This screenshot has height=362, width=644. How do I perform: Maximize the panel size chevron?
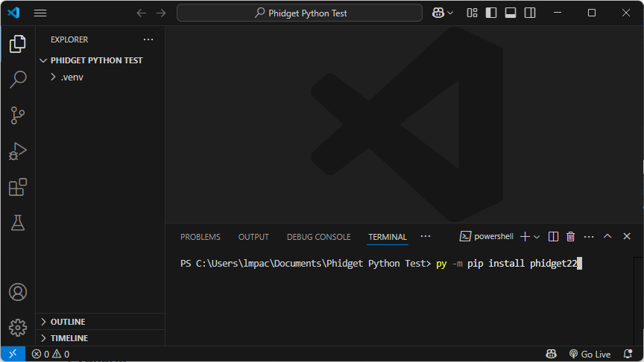pyautogui.click(x=607, y=236)
